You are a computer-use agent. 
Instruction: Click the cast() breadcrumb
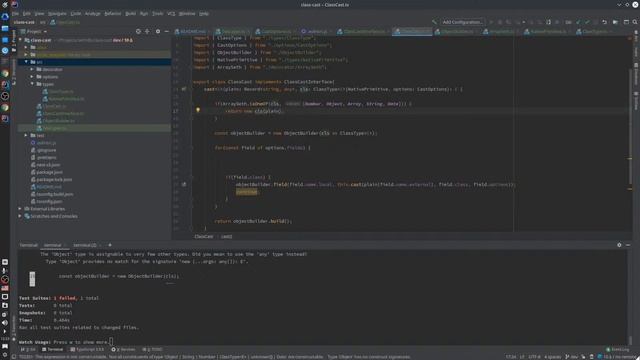226,237
